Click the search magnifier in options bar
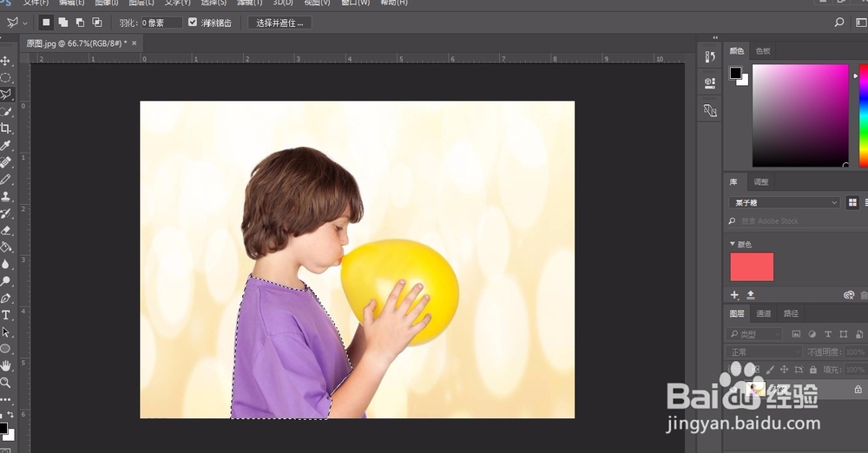Screen dimensions: 868x453 click(839, 23)
